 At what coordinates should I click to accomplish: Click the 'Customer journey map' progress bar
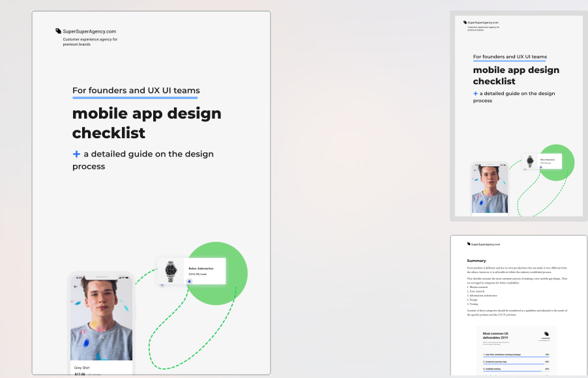tap(516, 362)
